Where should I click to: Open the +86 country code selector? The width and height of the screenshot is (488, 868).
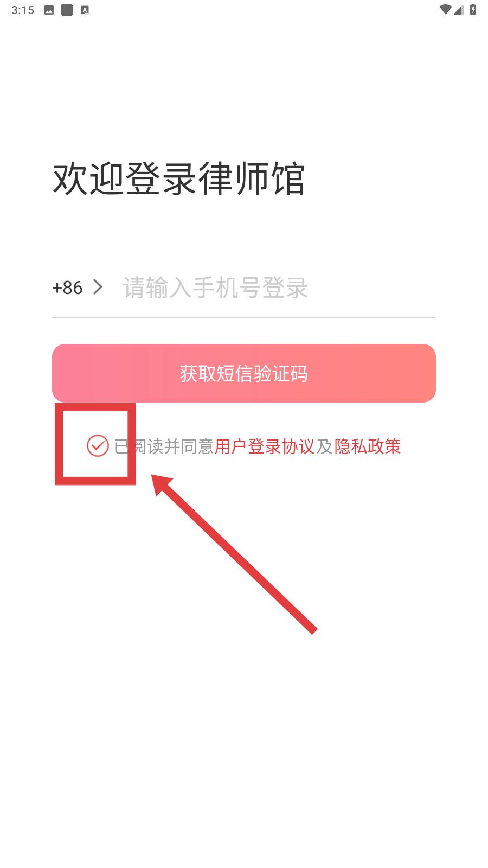(x=67, y=288)
